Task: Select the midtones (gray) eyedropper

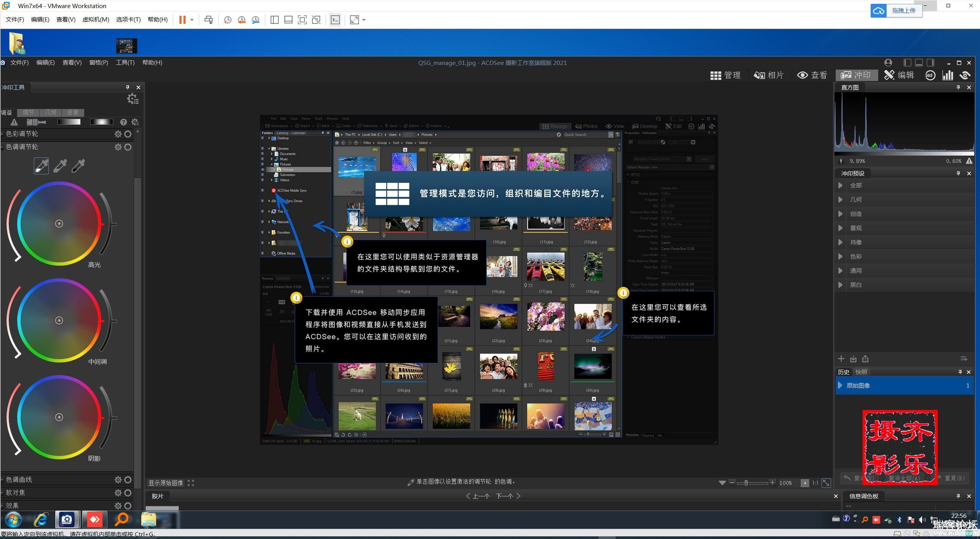Action: [x=60, y=166]
